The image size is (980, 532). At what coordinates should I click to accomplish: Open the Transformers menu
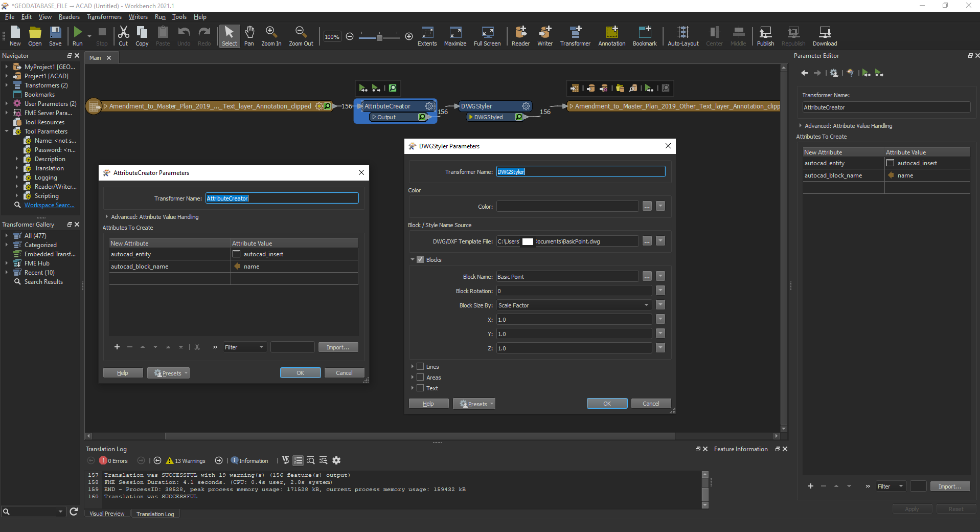pyautogui.click(x=104, y=17)
